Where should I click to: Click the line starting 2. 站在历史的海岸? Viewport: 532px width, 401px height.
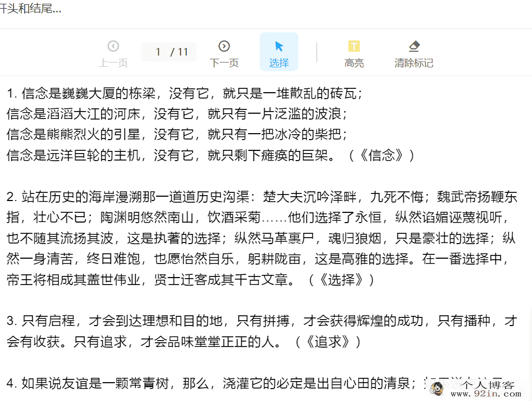pos(262,197)
